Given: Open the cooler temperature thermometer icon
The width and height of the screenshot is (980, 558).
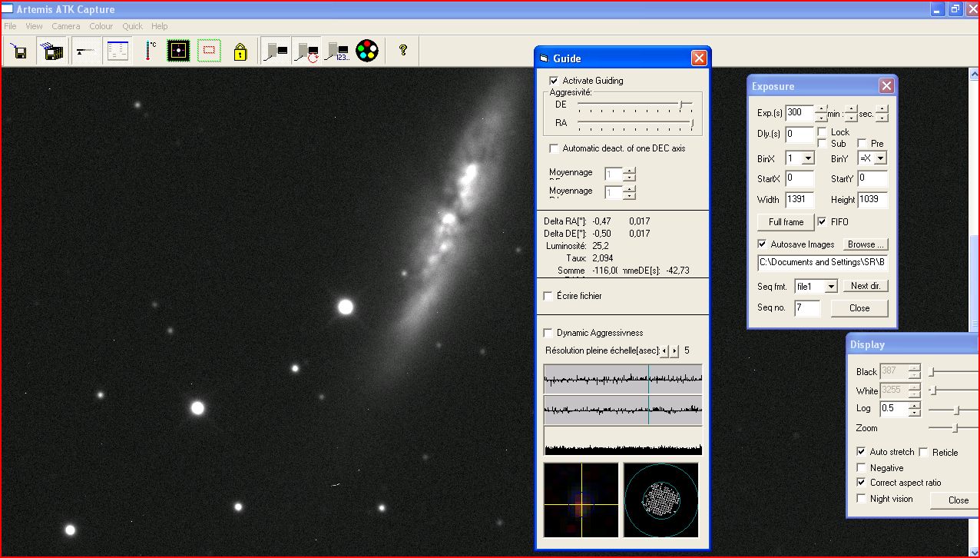Looking at the screenshot, I should pos(150,51).
